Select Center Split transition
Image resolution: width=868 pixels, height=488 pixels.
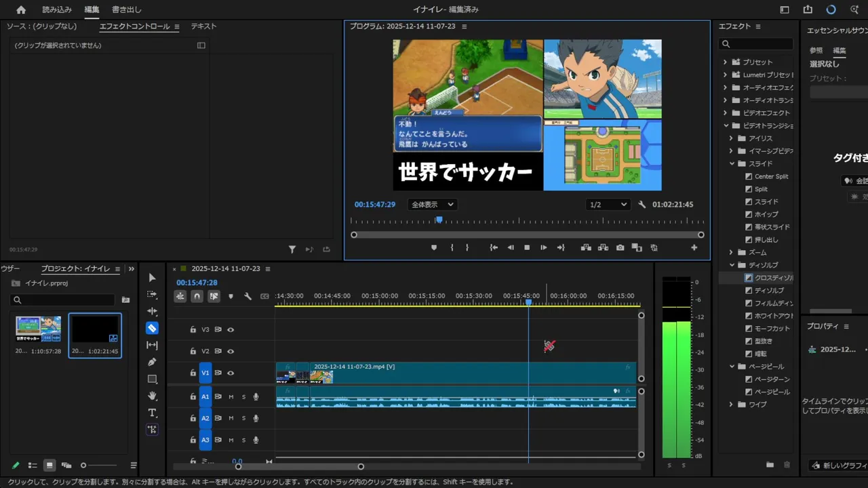[x=767, y=176]
